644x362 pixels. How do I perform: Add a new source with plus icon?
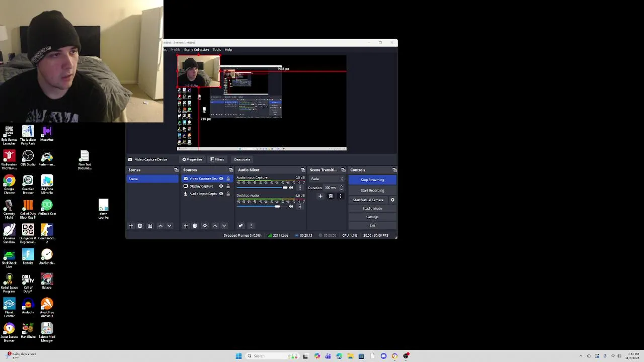coord(186,226)
